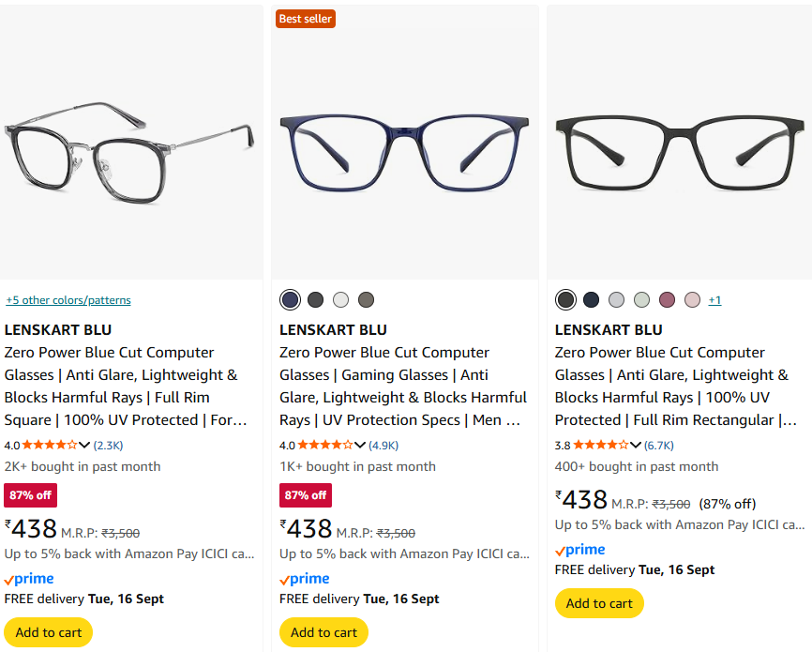Open the +5 other colors/patterns link
The width and height of the screenshot is (812, 652).
[68, 300]
